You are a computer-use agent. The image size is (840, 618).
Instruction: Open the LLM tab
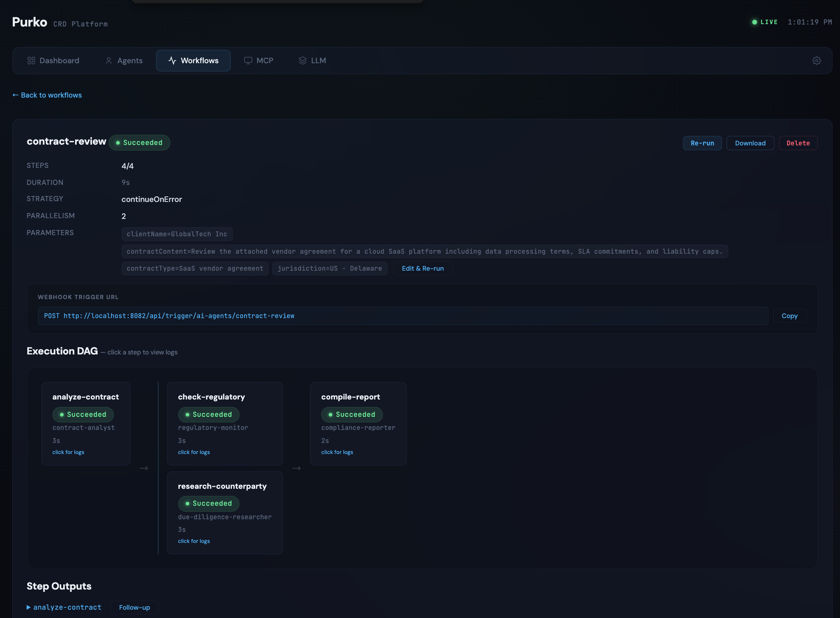coord(313,60)
